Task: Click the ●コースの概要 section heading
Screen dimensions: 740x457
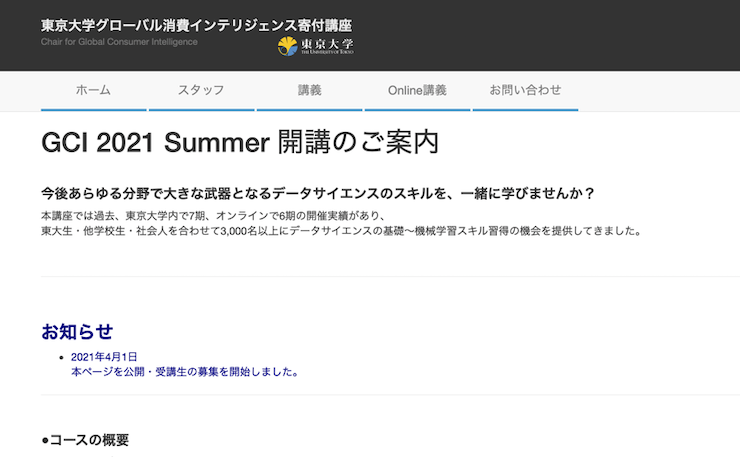Action: pos(85,440)
